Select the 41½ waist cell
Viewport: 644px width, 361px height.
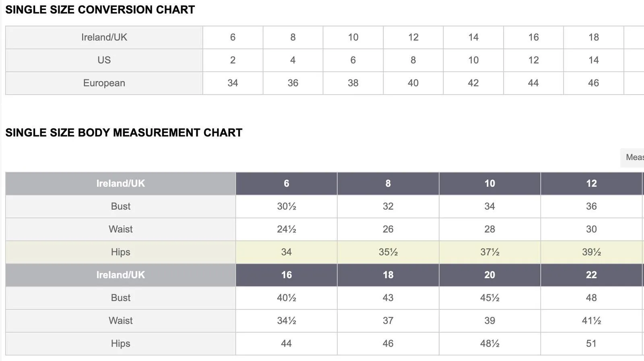point(591,321)
